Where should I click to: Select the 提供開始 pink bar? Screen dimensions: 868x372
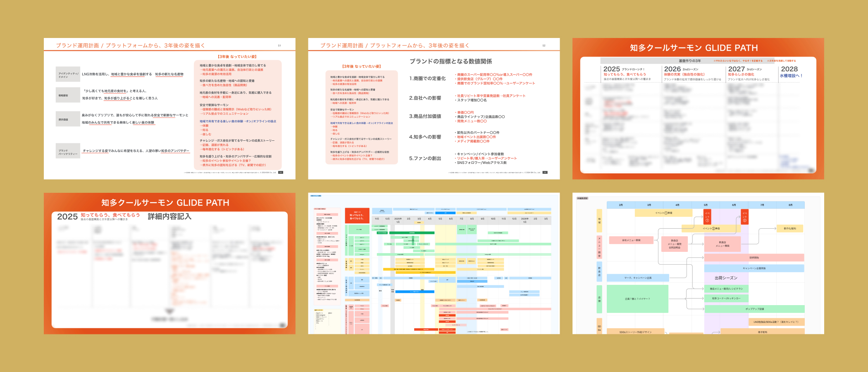pyautogui.click(x=754, y=258)
